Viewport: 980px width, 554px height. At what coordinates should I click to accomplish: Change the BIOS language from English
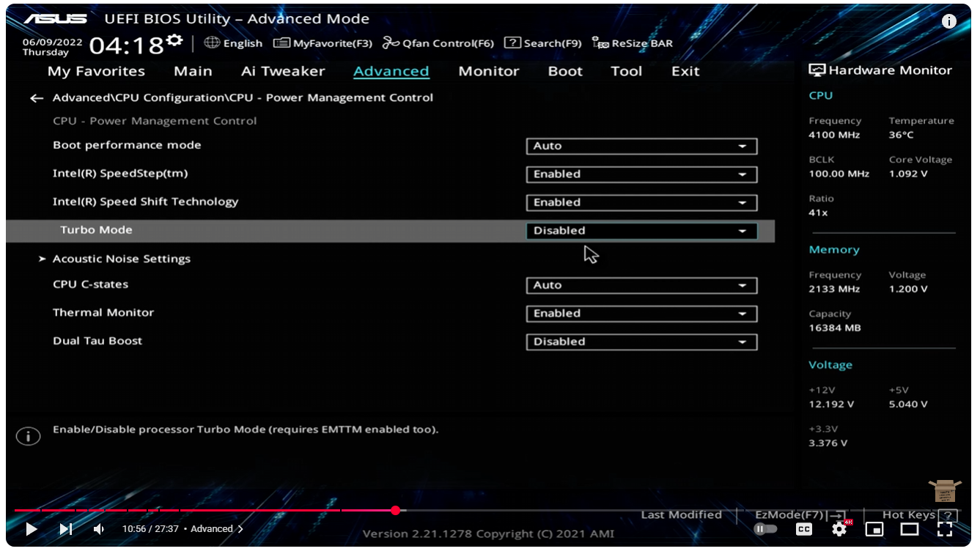click(233, 43)
